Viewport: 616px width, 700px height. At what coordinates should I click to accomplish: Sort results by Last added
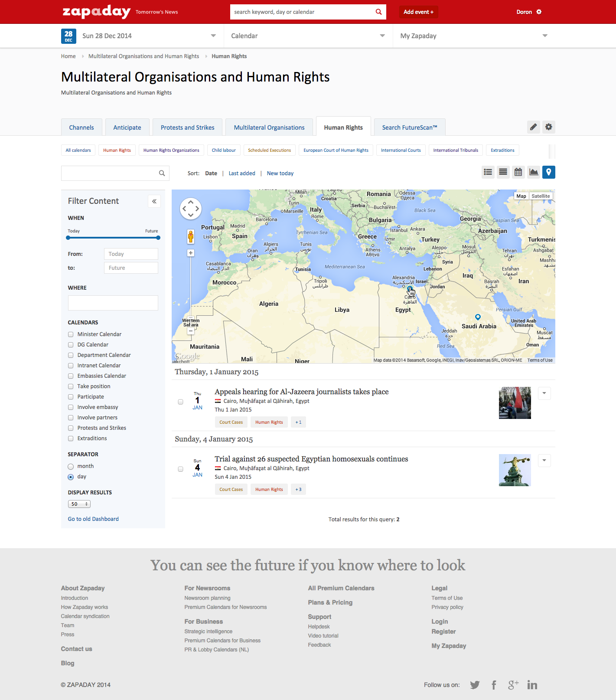[x=242, y=173]
